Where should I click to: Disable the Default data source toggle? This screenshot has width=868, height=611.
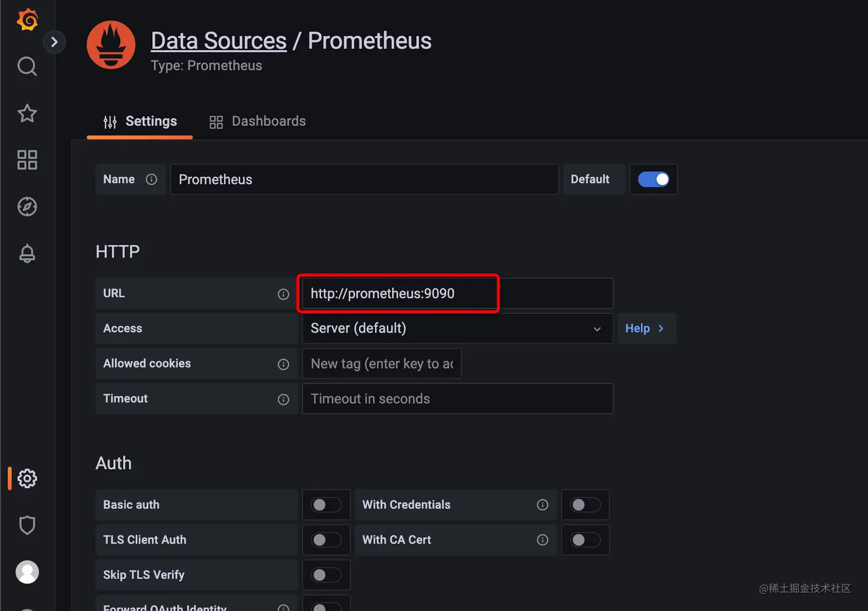point(653,179)
